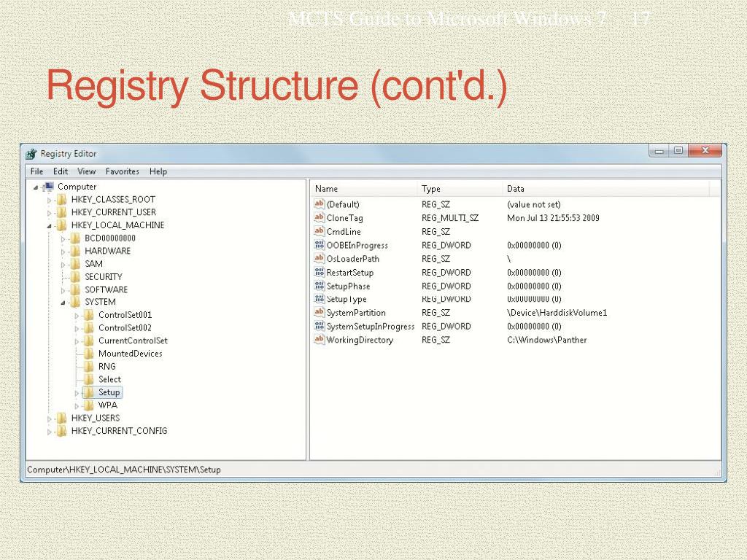
Task: Click the SOFTWARE folder icon
Action: [x=75, y=289]
